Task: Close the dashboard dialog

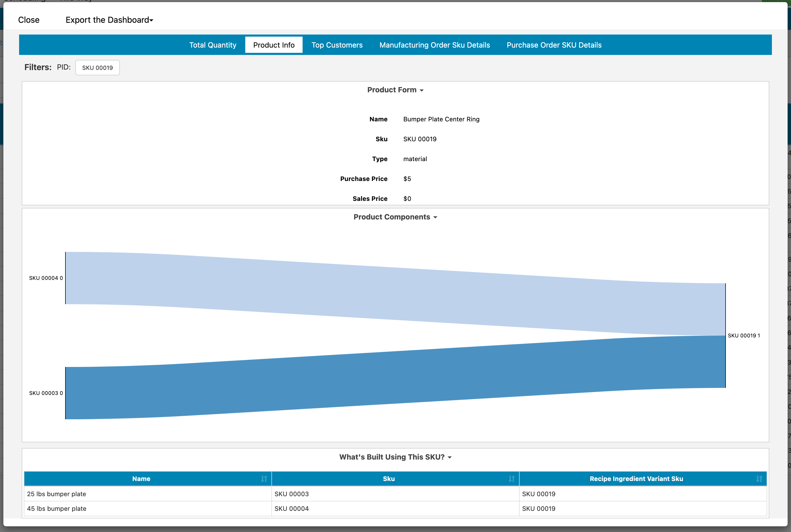Action: point(29,20)
